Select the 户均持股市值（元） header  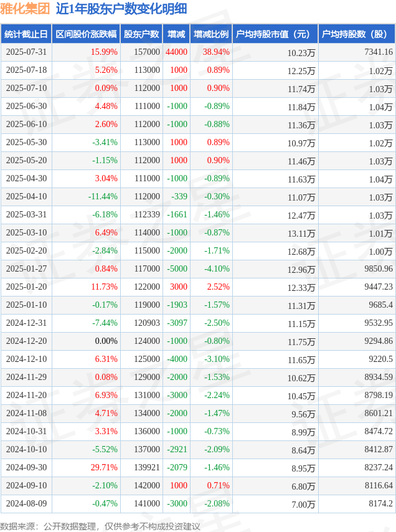tap(275, 34)
